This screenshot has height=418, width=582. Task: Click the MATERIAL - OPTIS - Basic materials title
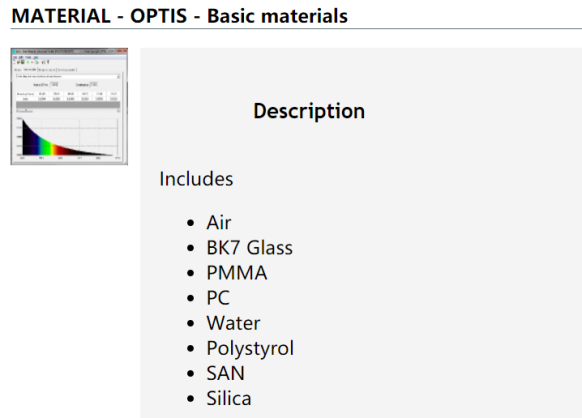click(x=180, y=16)
